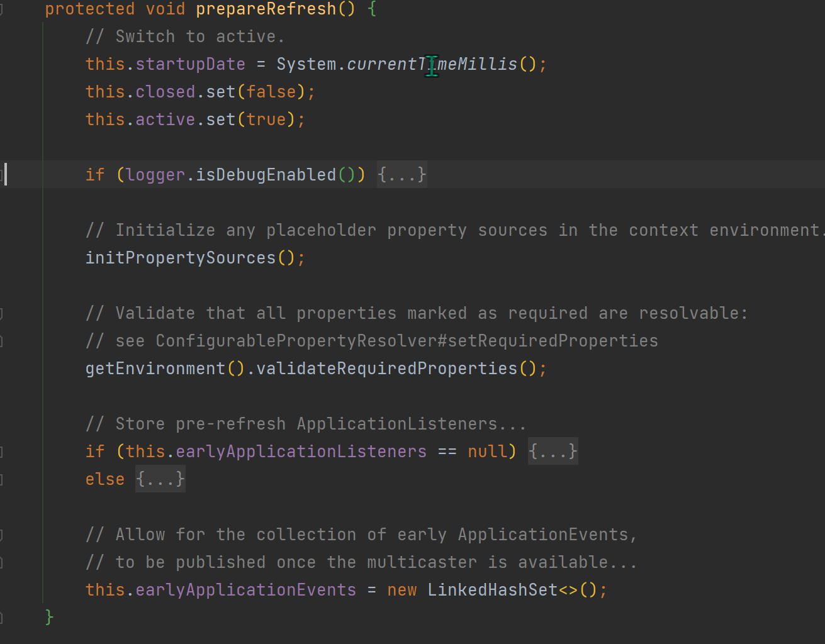Click the 'Validate that all properties' comment

point(417,313)
